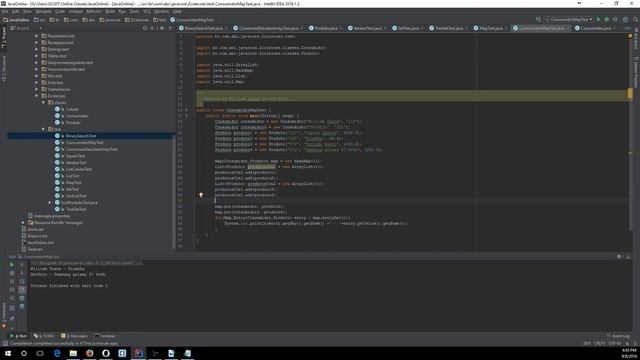Open the Terminal tool window button
640x360 pixels.
[x=105, y=336]
